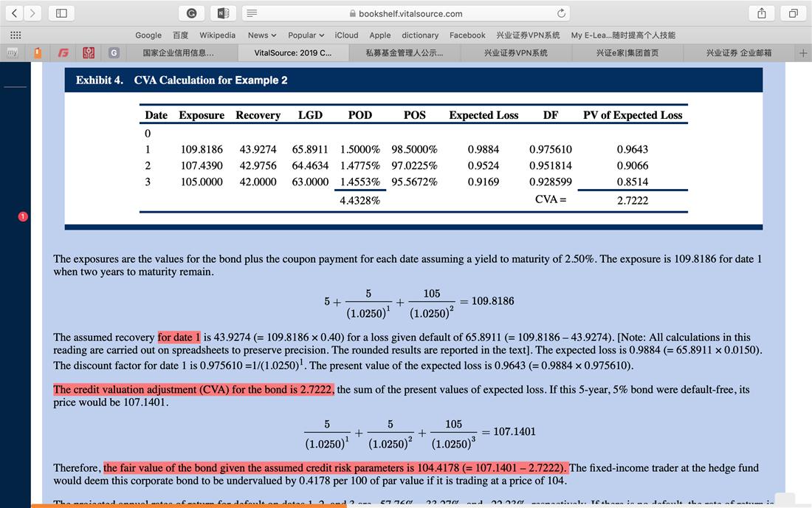Screen dimensions: 812x508
Task: Click the 'for date 1' red highlight
Action: (179, 337)
